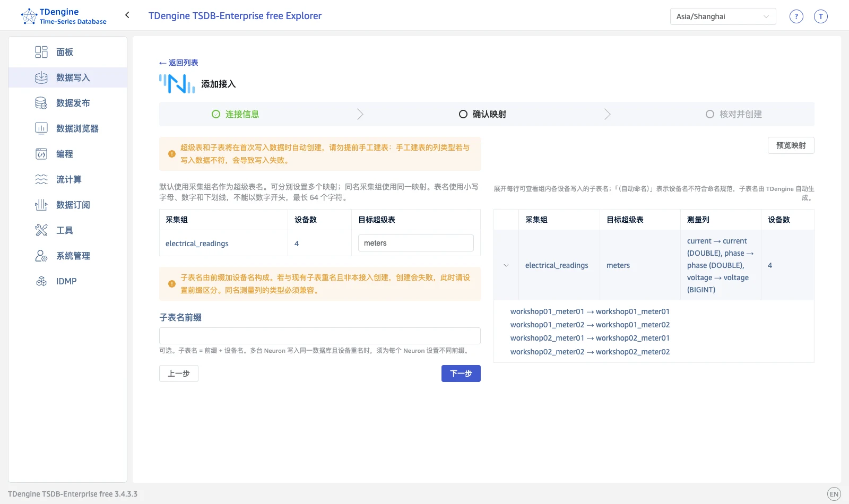This screenshot has height=504, width=849.
Task: Open the help question-mark icon
Action: (x=796, y=16)
